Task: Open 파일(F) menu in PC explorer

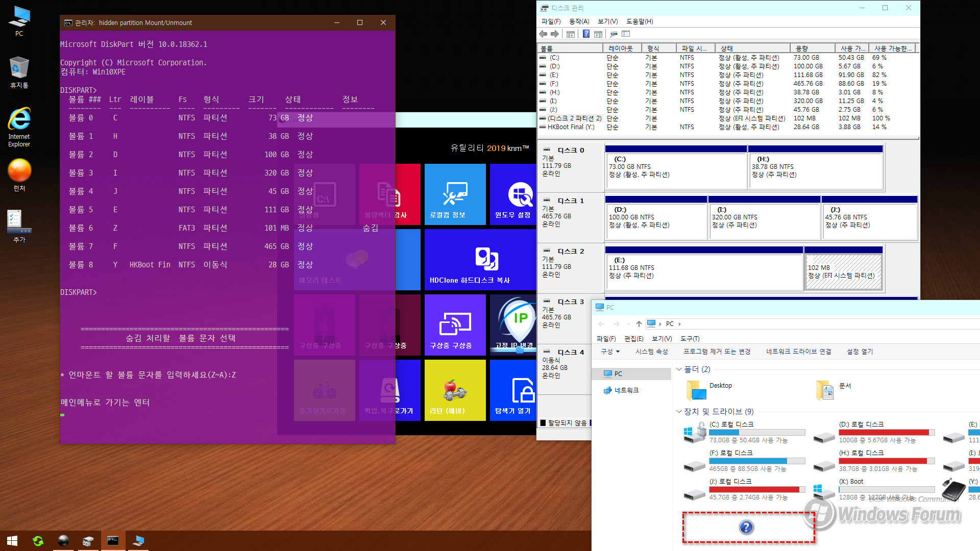Action: point(606,339)
